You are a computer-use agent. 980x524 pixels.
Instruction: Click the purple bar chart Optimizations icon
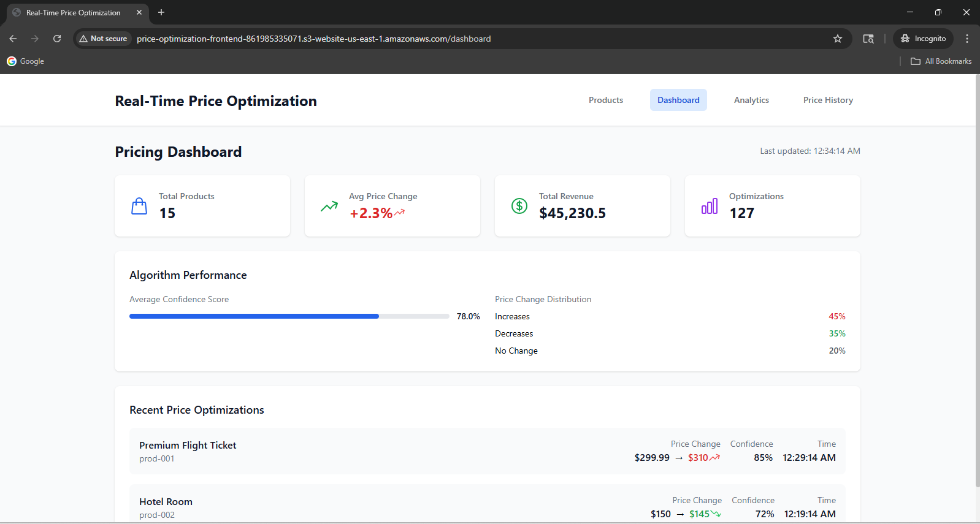(710, 206)
